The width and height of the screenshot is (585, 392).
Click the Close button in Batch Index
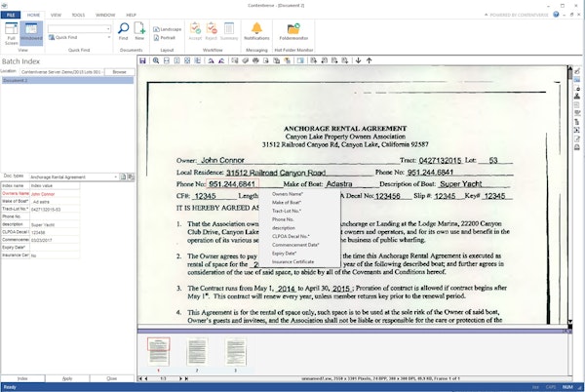point(112,378)
